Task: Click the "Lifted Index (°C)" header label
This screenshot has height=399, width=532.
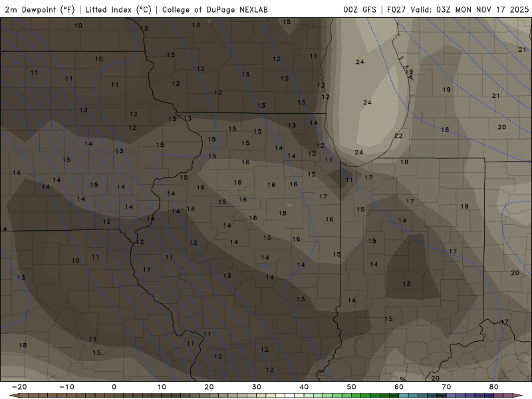Action: click(118, 9)
